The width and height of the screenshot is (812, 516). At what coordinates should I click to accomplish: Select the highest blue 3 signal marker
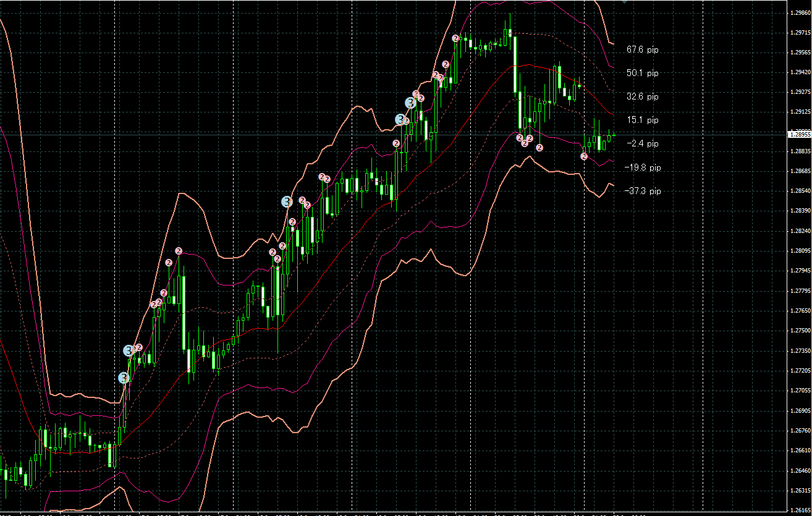click(410, 103)
